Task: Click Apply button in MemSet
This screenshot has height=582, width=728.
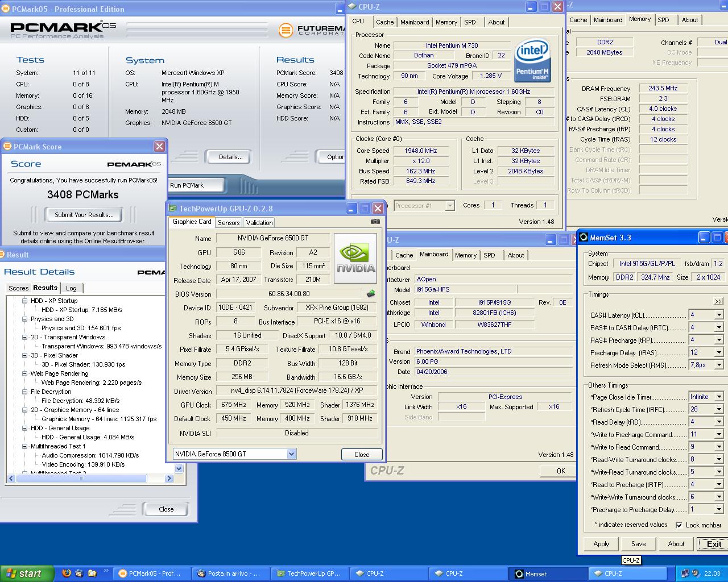Action: coord(601,544)
